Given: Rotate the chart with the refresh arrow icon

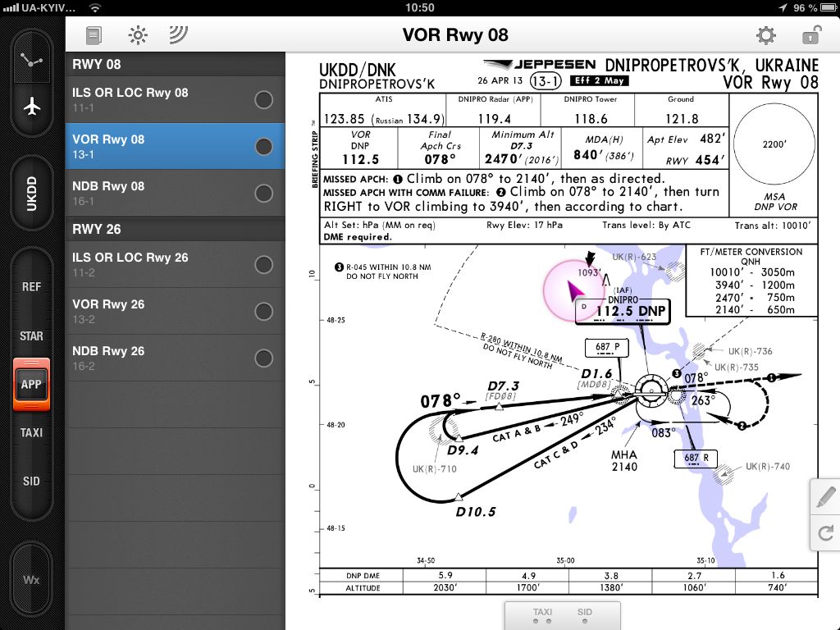Looking at the screenshot, I should click(825, 533).
